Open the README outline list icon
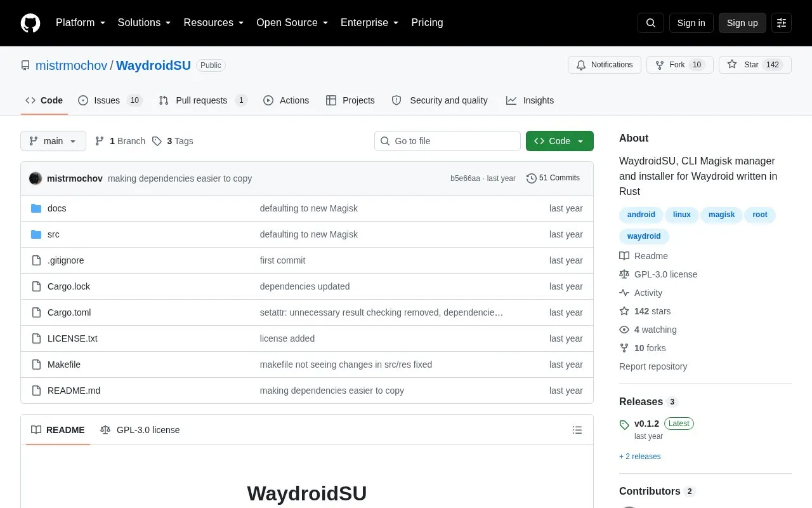Image resolution: width=812 pixels, height=508 pixels. coord(577,430)
